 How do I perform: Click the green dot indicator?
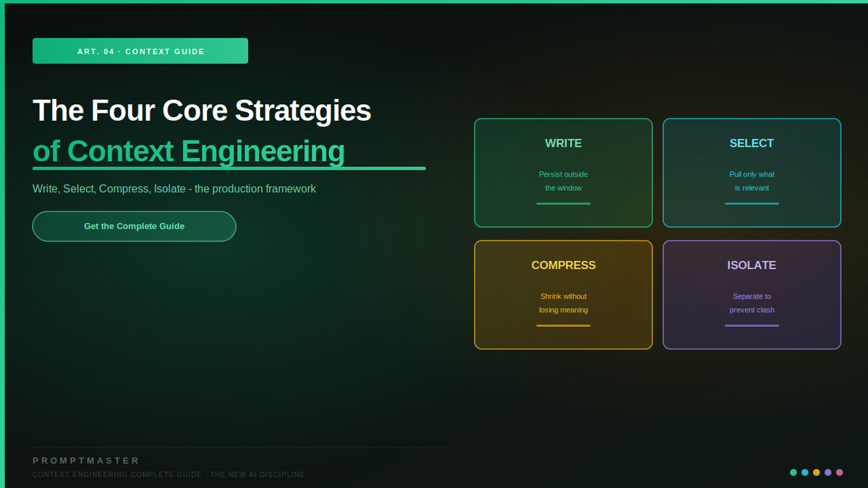(793, 472)
